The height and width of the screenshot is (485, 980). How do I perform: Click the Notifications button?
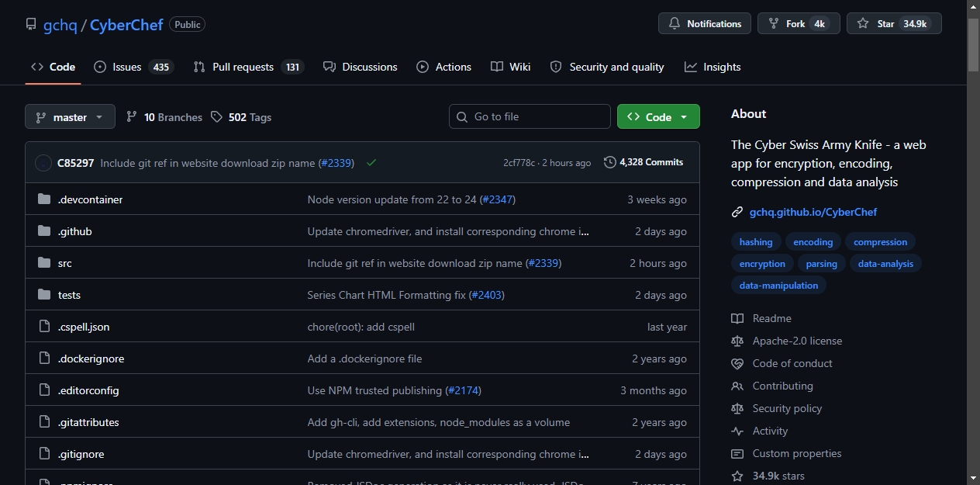705,23
